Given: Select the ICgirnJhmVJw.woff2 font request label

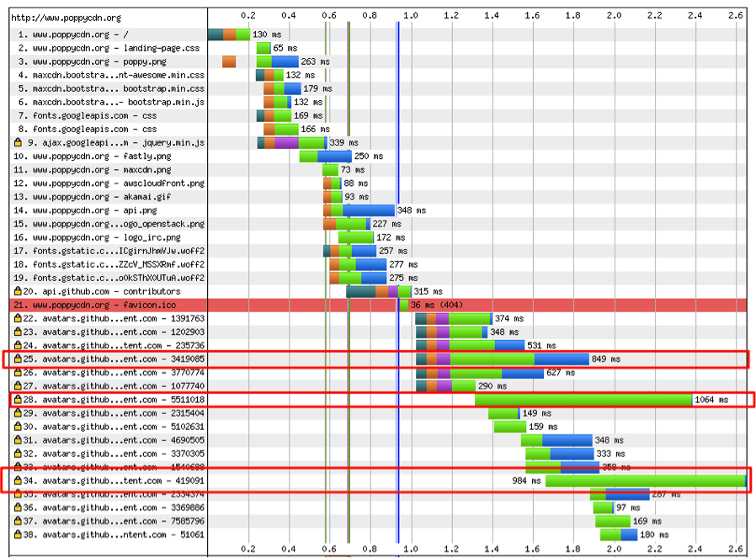Looking at the screenshot, I should [x=109, y=251].
